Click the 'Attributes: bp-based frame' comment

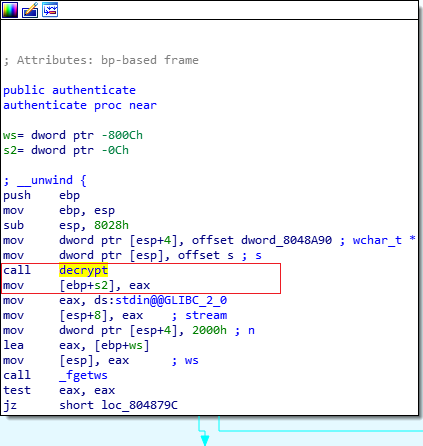pos(101,60)
